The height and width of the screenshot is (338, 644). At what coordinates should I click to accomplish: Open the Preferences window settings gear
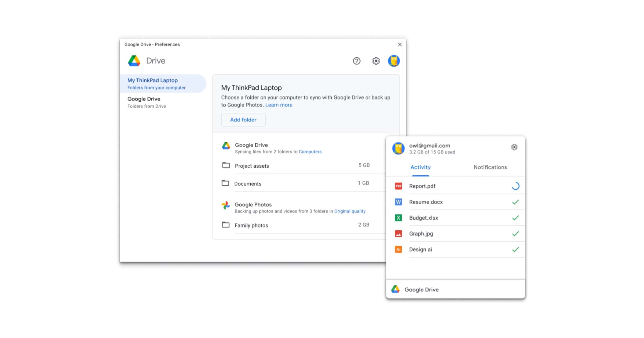(376, 61)
